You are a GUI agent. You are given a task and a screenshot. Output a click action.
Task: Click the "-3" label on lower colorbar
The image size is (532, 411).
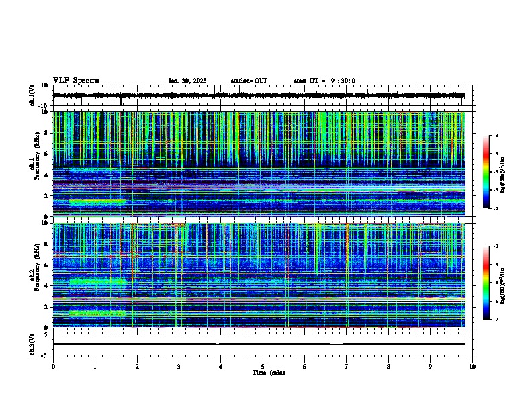pyautogui.click(x=495, y=246)
